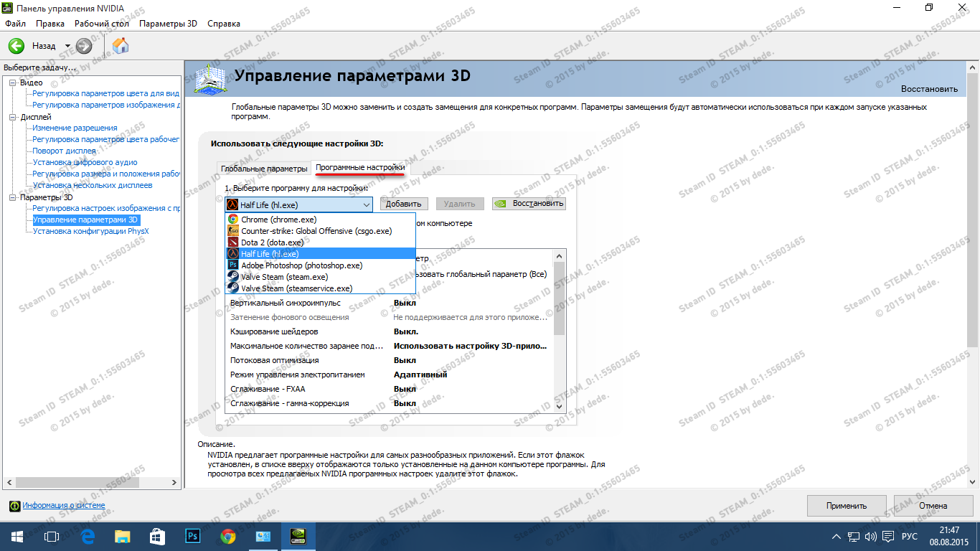Choose Dota 2 (dota.exe) entry
The height and width of the screenshot is (551, 980).
(320, 242)
